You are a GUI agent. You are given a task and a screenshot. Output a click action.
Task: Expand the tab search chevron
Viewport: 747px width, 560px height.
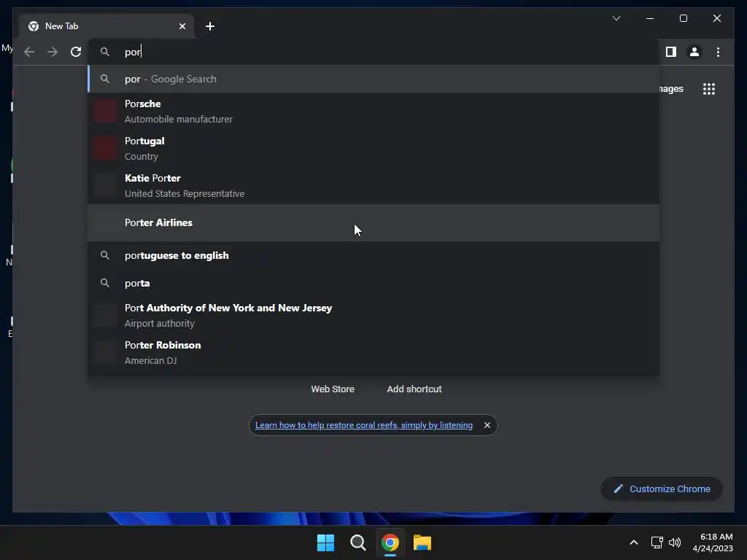[x=616, y=18]
